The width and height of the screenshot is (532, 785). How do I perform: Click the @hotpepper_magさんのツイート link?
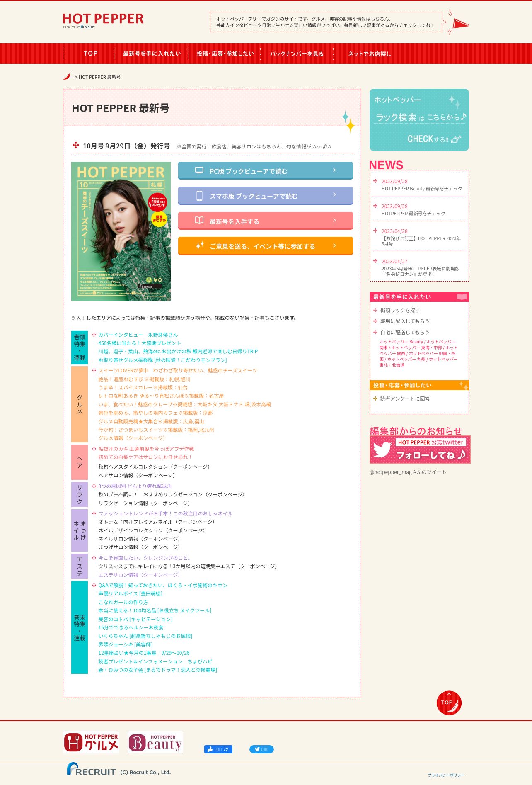click(x=408, y=472)
